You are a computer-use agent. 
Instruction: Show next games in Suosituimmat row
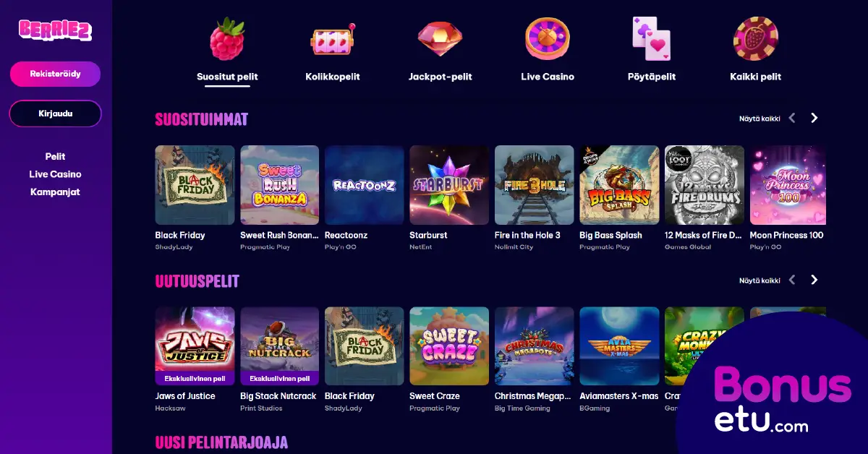(x=814, y=118)
